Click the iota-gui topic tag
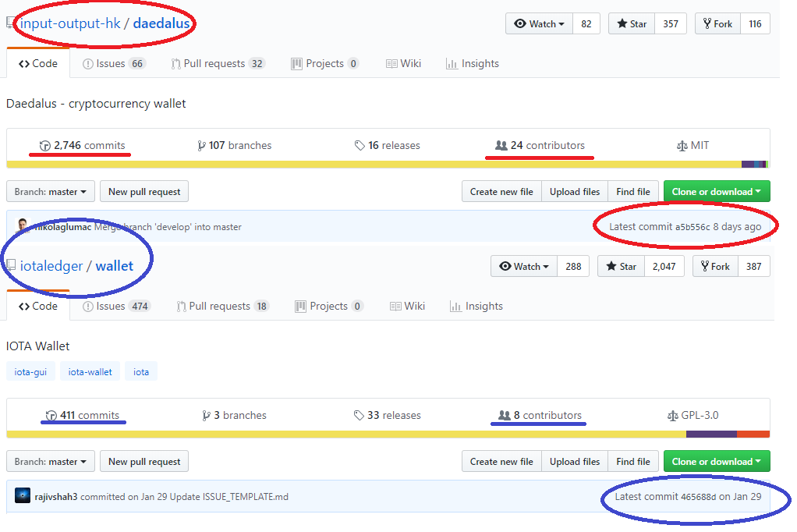 30,372
